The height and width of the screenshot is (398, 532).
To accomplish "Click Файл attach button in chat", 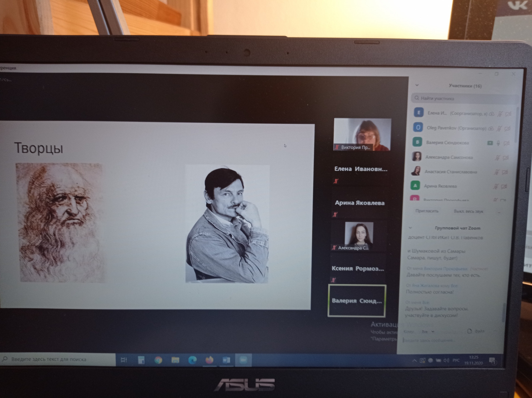I will click(476, 331).
